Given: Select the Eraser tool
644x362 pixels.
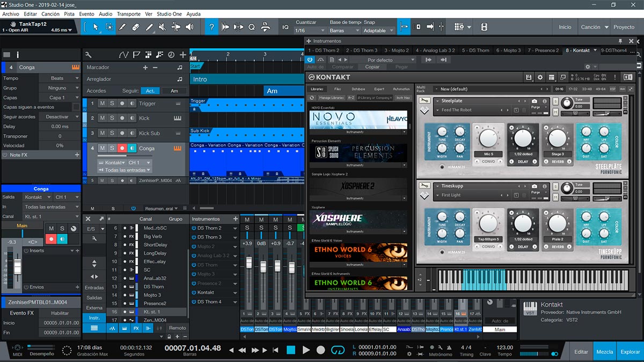Looking at the screenshot, I should pos(136,26).
